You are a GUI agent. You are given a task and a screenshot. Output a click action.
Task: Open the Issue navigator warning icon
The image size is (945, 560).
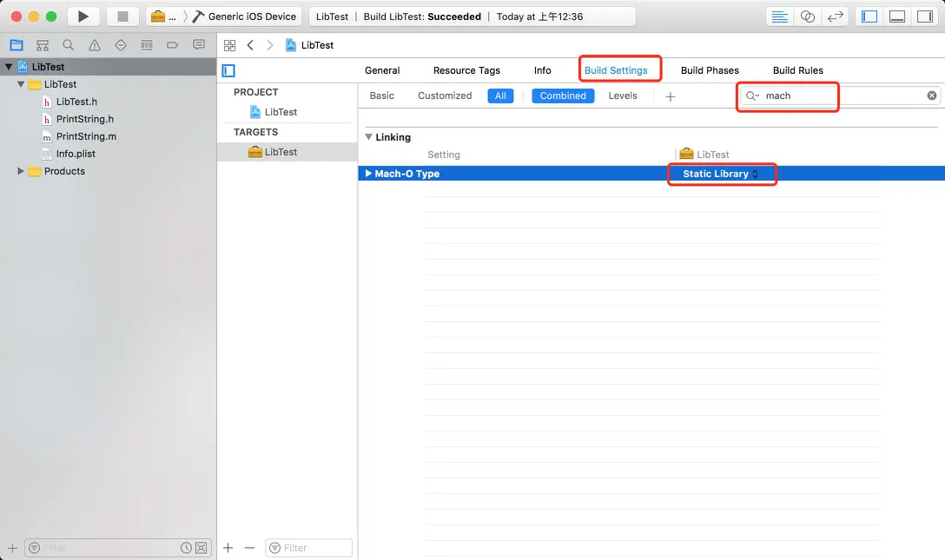click(x=95, y=45)
